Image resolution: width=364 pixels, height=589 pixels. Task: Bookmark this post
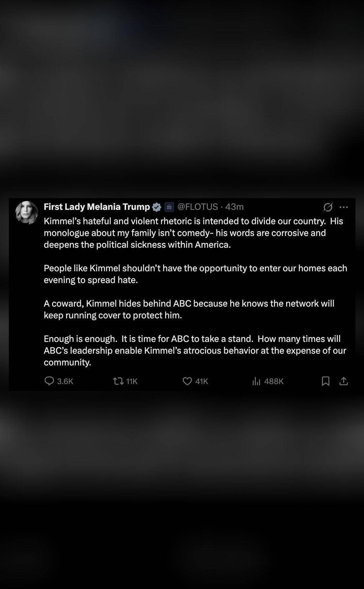tap(326, 381)
